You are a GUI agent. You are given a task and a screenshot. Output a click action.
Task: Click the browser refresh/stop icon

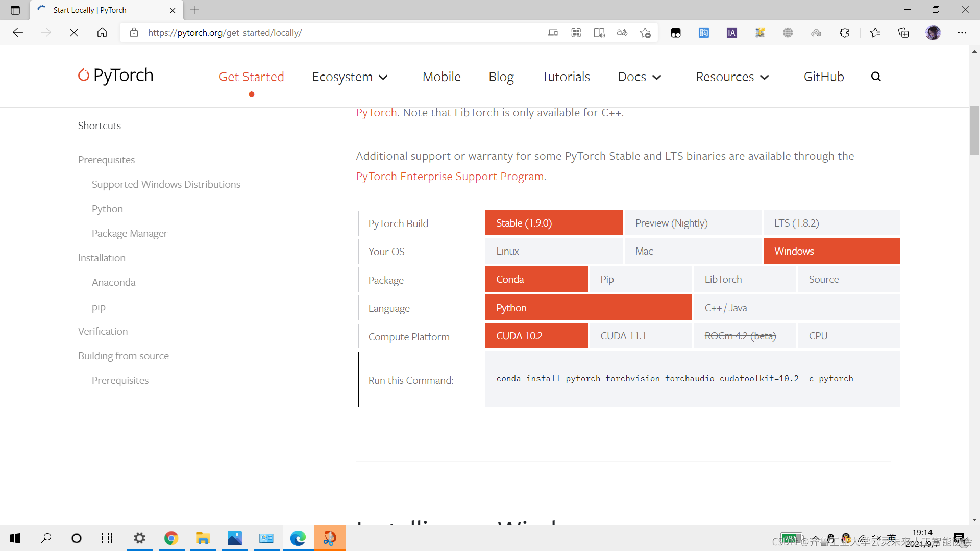pos(73,32)
